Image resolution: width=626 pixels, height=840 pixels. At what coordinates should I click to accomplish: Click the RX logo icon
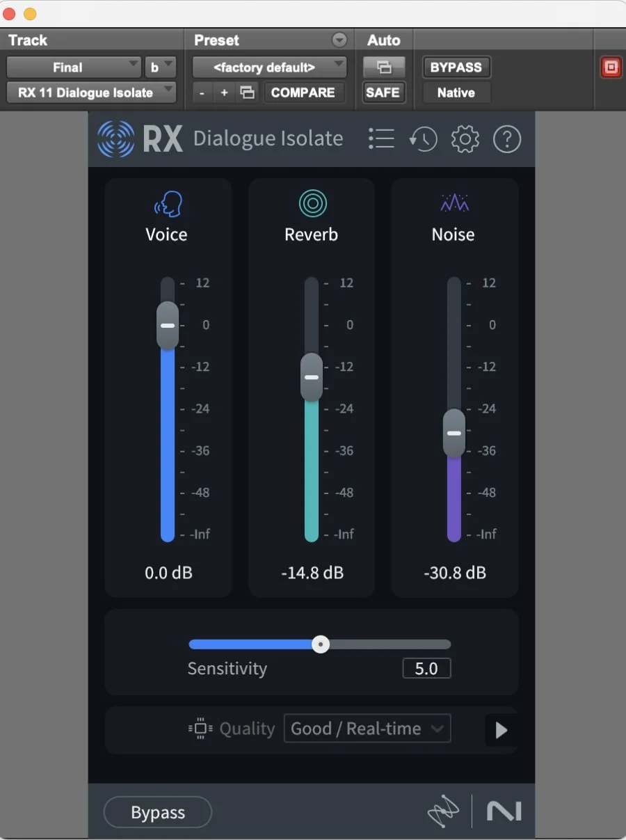pos(116,138)
